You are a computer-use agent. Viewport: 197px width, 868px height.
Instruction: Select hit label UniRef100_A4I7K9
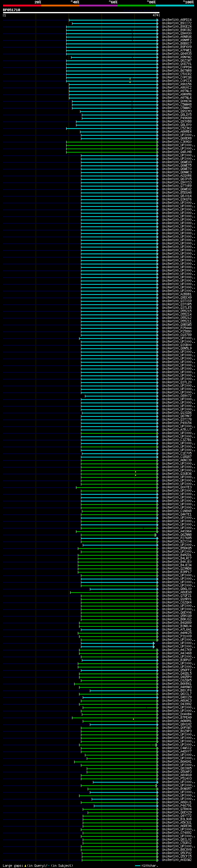(x=176, y=650)
